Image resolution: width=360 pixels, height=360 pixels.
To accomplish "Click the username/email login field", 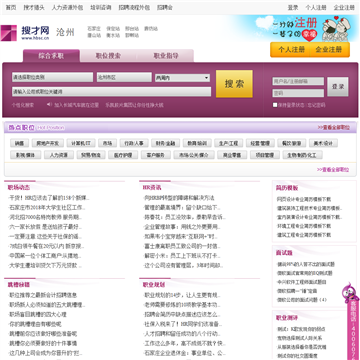I will 298,81.
